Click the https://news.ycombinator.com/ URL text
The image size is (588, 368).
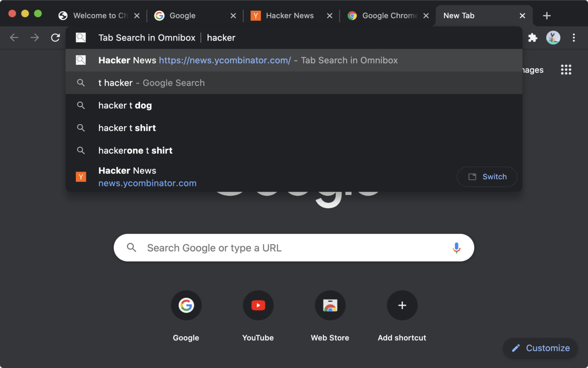click(x=225, y=60)
